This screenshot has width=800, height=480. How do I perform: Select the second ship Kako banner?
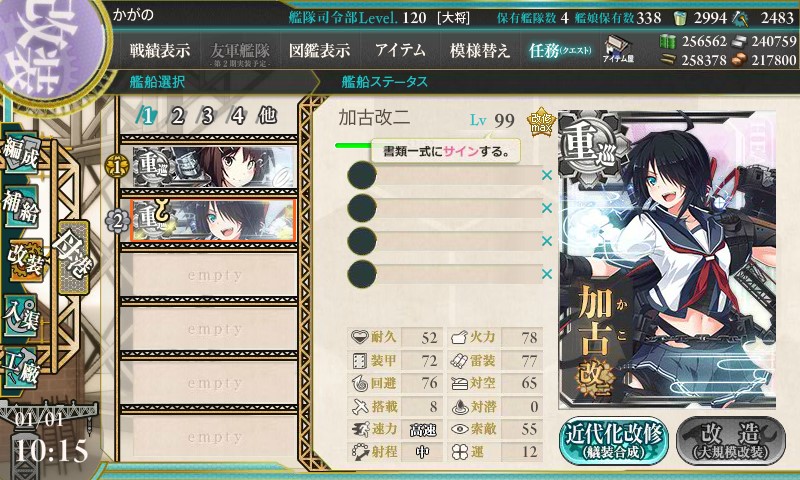[213, 220]
